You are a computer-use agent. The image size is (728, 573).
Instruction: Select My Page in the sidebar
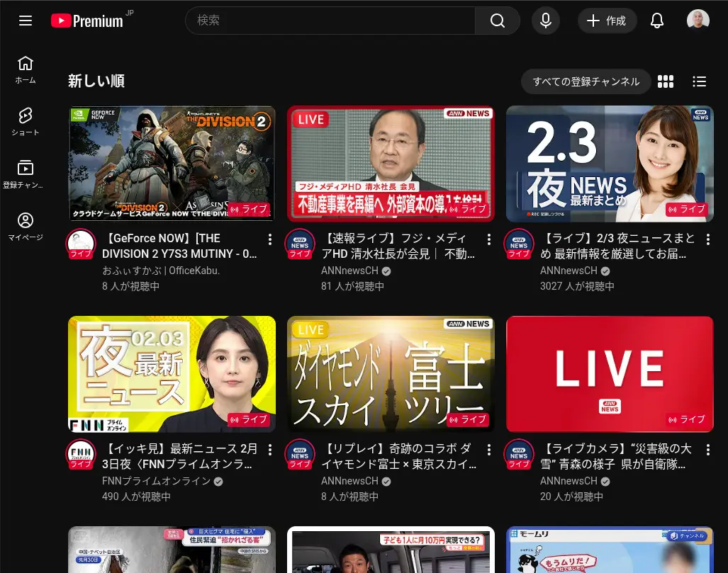[26, 226]
